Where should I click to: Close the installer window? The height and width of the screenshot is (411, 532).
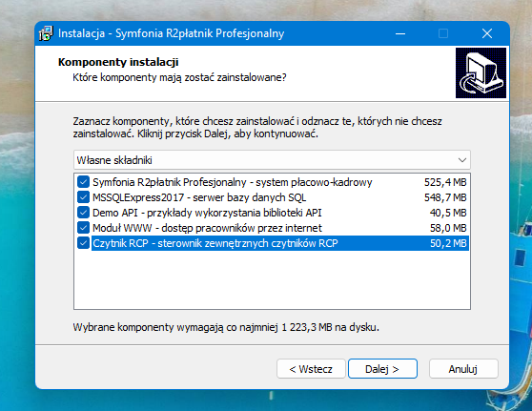click(487, 33)
